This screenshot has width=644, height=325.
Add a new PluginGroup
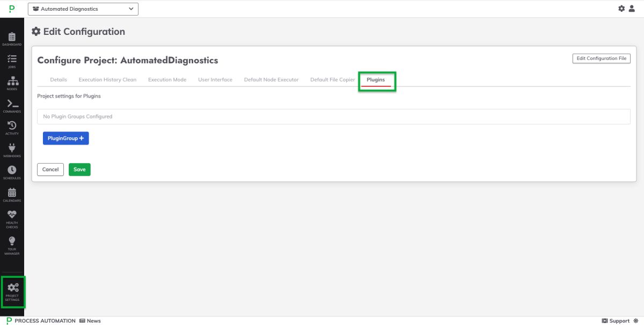[x=66, y=138]
